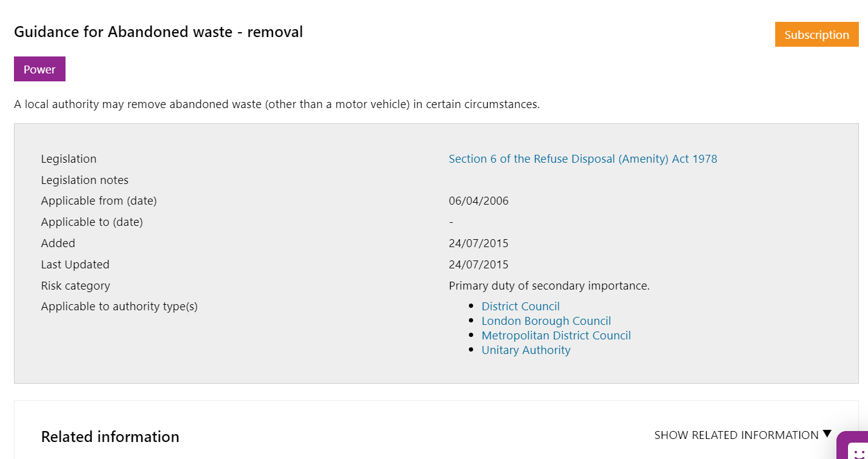The image size is (868, 459).
Task: Click Primary duty of secondary importance text
Action: tap(549, 286)
